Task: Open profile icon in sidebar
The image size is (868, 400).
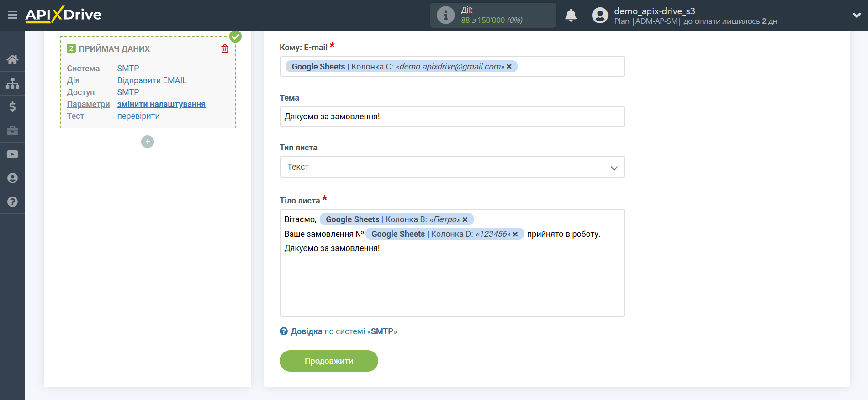Action: click(x=12, y=178)
